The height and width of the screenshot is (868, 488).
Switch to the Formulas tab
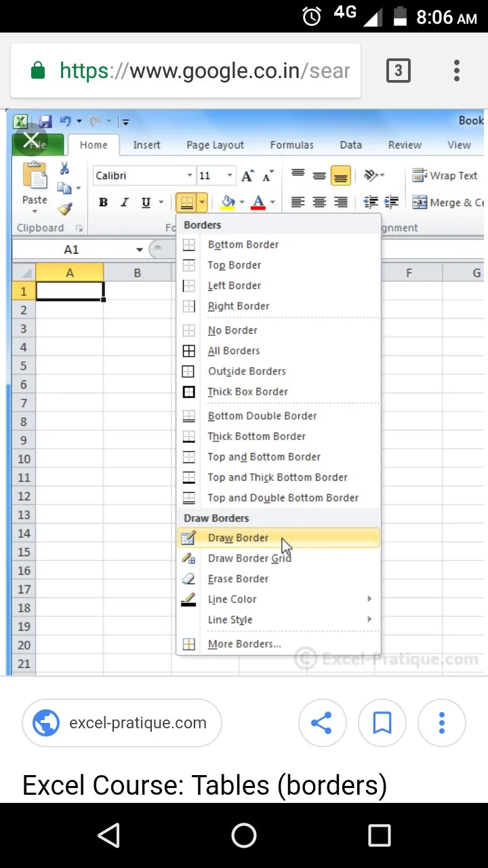click(x=291, y=144)
